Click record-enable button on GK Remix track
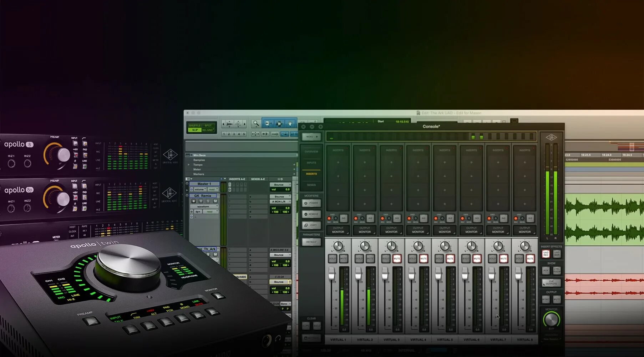This screenshot has width=644, height=357. point(194,201)
